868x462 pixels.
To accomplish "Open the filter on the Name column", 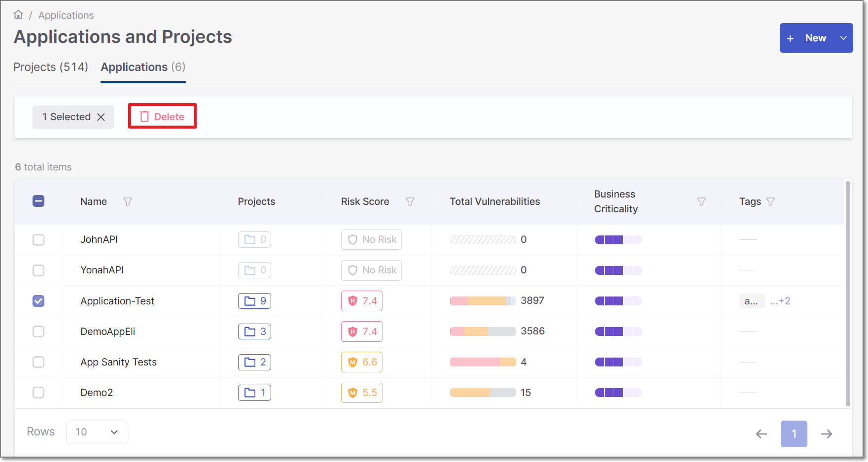I will click(128, 201).
